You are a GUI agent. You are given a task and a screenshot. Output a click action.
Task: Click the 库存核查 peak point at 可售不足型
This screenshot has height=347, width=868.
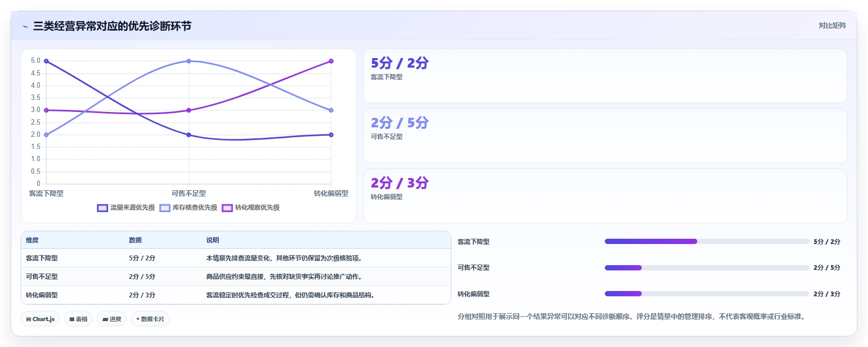point(189,61)
